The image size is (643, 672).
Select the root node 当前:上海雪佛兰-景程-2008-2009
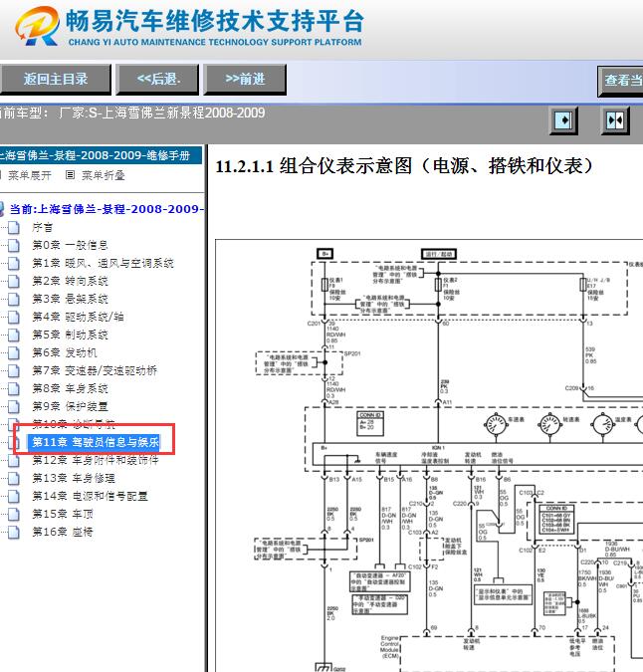tap(106, 209)
